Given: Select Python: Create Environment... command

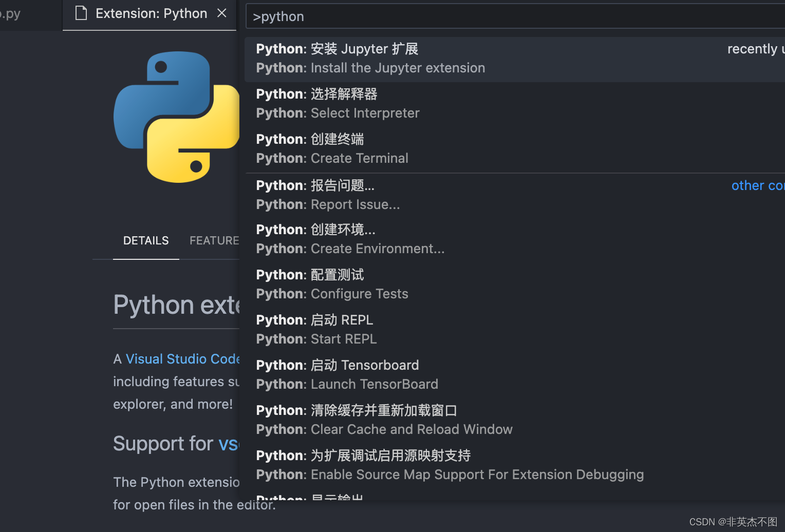Looking at the screenshot, I should coord(515,239).
